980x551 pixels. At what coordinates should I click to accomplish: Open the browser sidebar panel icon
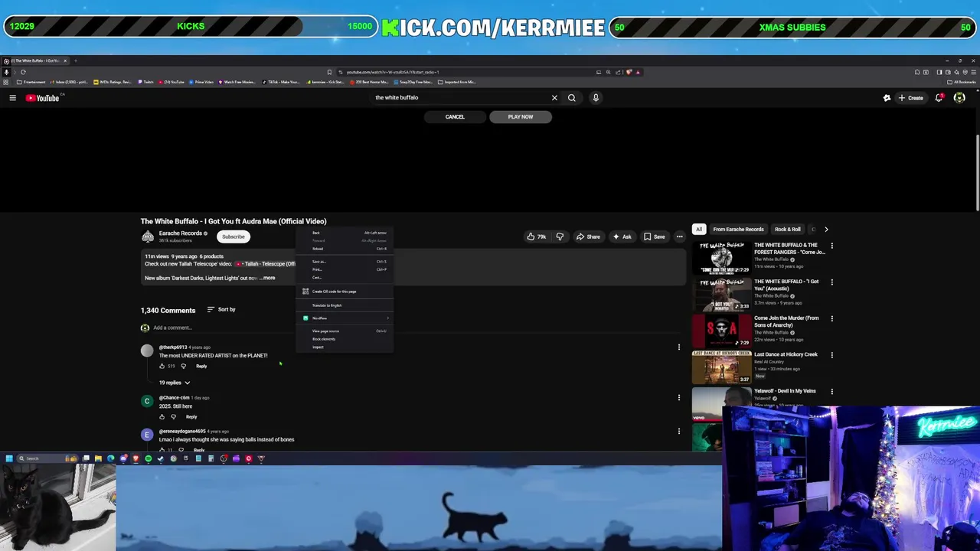(939, 72)
